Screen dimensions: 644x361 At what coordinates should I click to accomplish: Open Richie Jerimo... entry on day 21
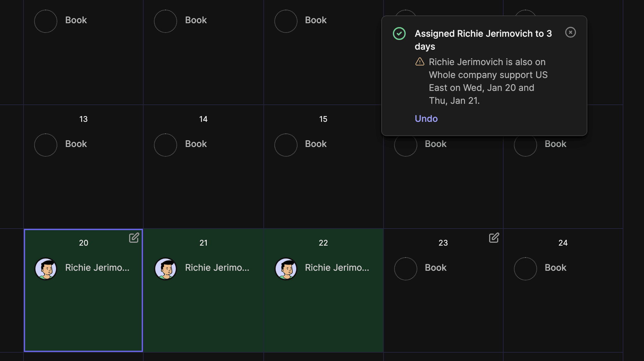tap(217, 268)
